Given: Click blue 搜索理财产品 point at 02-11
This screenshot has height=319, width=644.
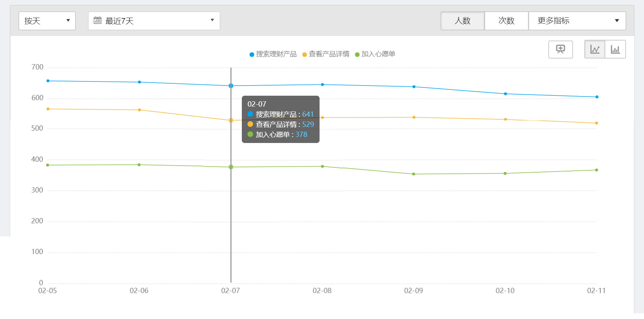Looking at the screenshot, I should click(x=597, y=97).
